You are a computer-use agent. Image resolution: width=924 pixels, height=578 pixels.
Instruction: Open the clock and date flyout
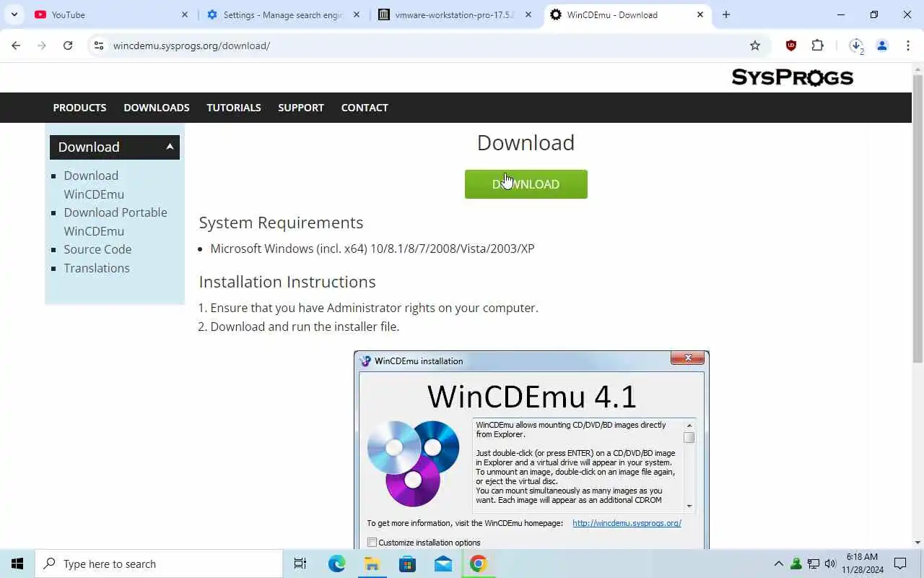[x=862, y=564]
